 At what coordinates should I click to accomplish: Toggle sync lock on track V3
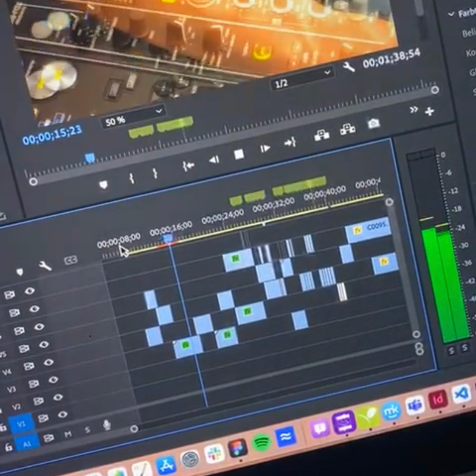(33, 384)
